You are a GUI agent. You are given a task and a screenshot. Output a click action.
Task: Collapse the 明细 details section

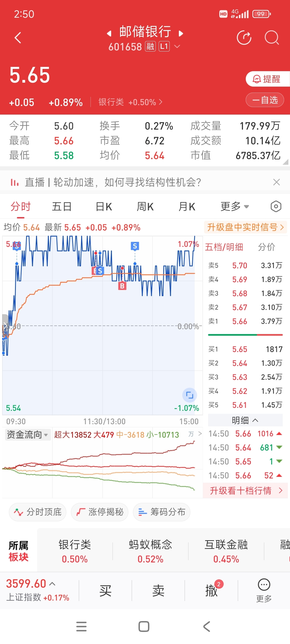[245, 420]
